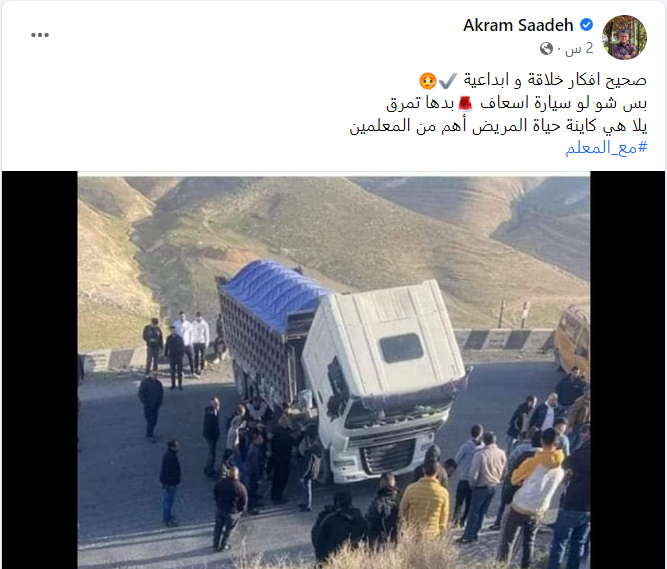Click the gray checkmark emoji
This screenshot has height=569, width=667.
[x=448, y=80]
